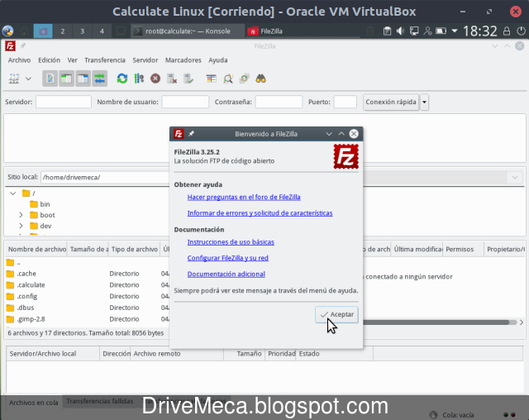Open Documentación adicional link
The height and width of the screenshot is (420, 529).
[226, 274]
